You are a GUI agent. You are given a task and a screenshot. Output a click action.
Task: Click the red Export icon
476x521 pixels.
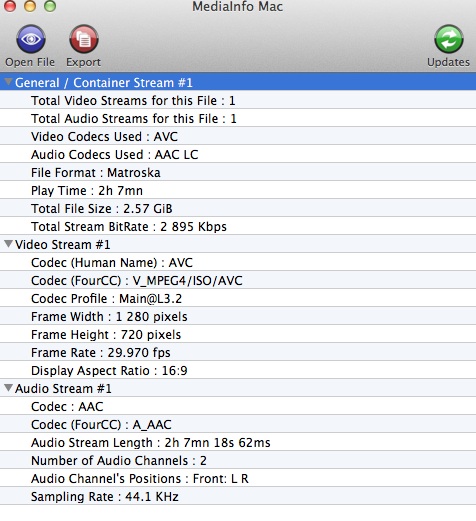84,39
